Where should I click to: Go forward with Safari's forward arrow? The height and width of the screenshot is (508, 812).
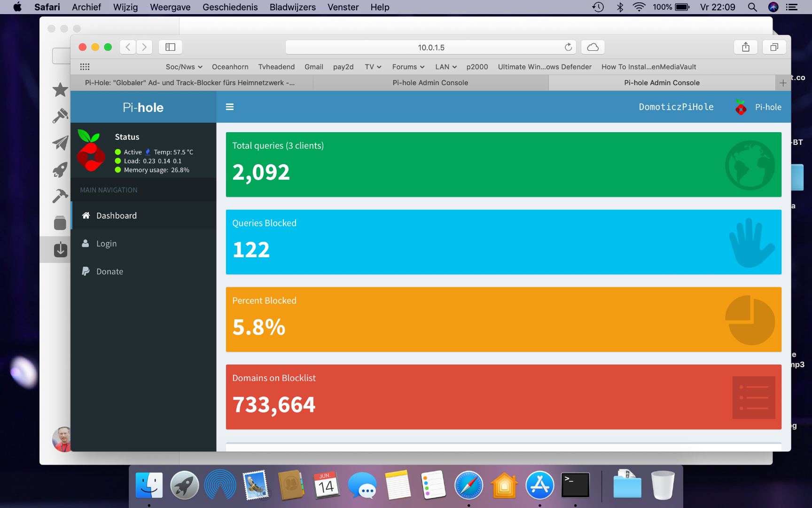(144, 47)
